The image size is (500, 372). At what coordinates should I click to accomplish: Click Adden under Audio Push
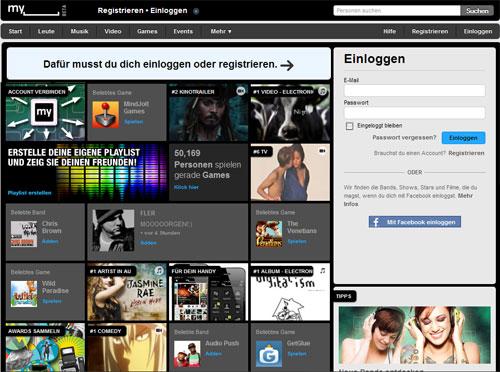click(x=213, y=354)
